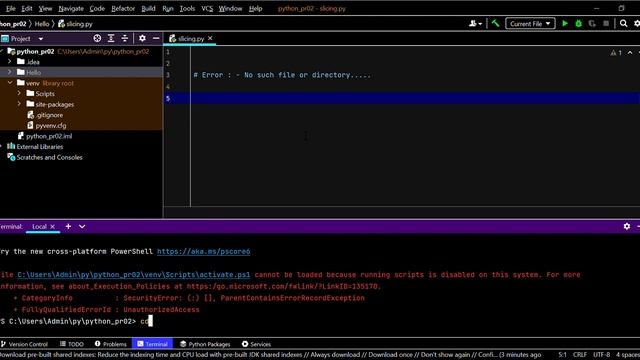Screen dimensions: 640x360
Task: Click the Stop square icon in toolbar
Action: click(606, 24)
